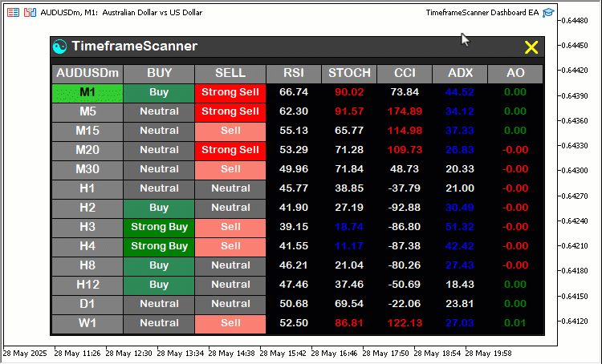Click ADX value 18.43
The image size is (602, 364).
point(460,284)
